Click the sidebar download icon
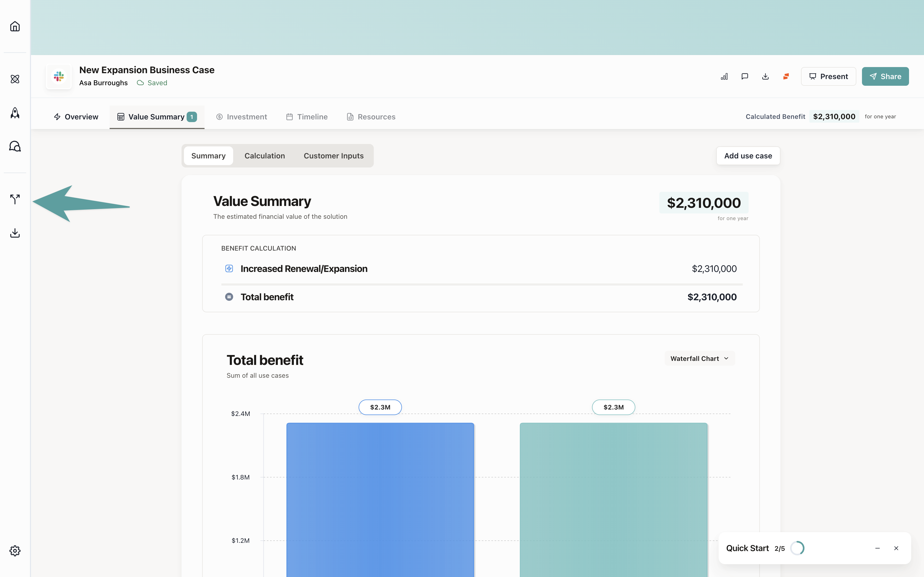The width and height of the screenshot is (924, 577). coord(15,233)
